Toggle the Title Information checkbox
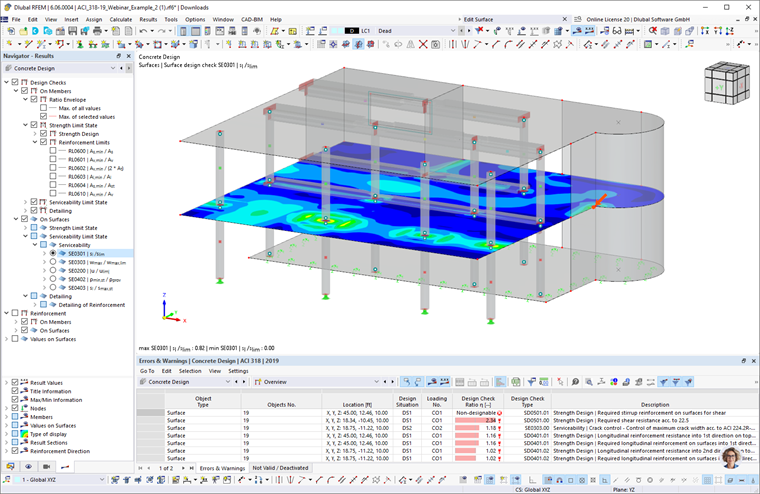Image resolution: width=760 pixels, height=494 pixels. pyautogui.click(x=15, y=391)
